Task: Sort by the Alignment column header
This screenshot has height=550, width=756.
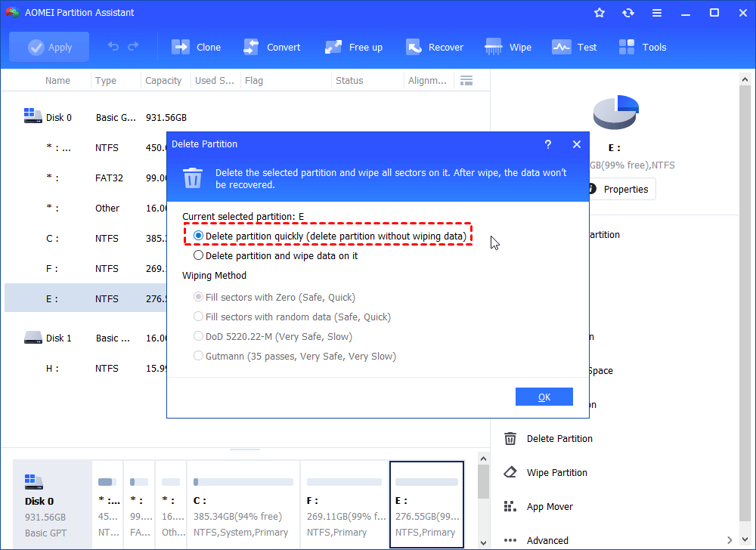Action: [x=427, y=80]
